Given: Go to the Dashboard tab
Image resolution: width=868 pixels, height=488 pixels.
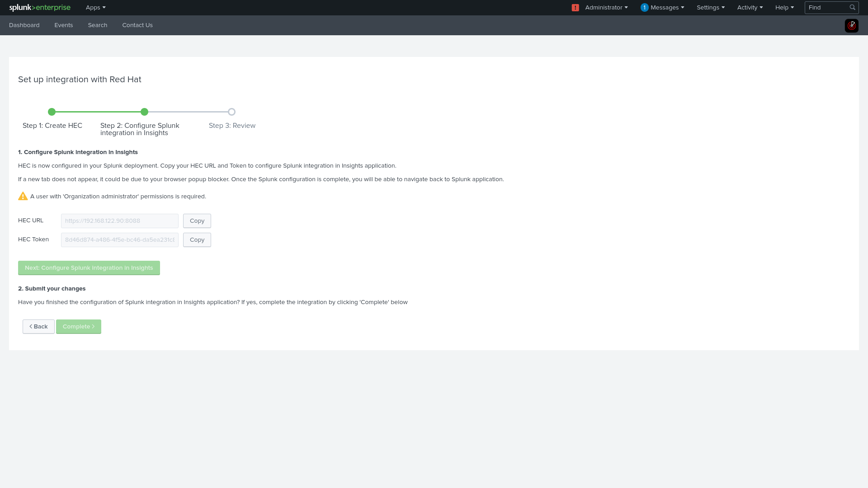Looking at the screenshot, I should point(24,25).
